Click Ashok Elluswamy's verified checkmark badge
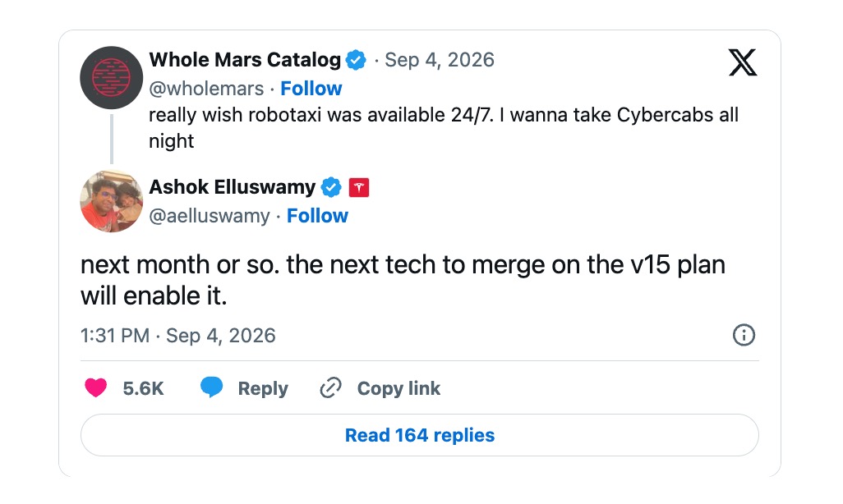The image size is (843, 504). (x=331, y=187)
